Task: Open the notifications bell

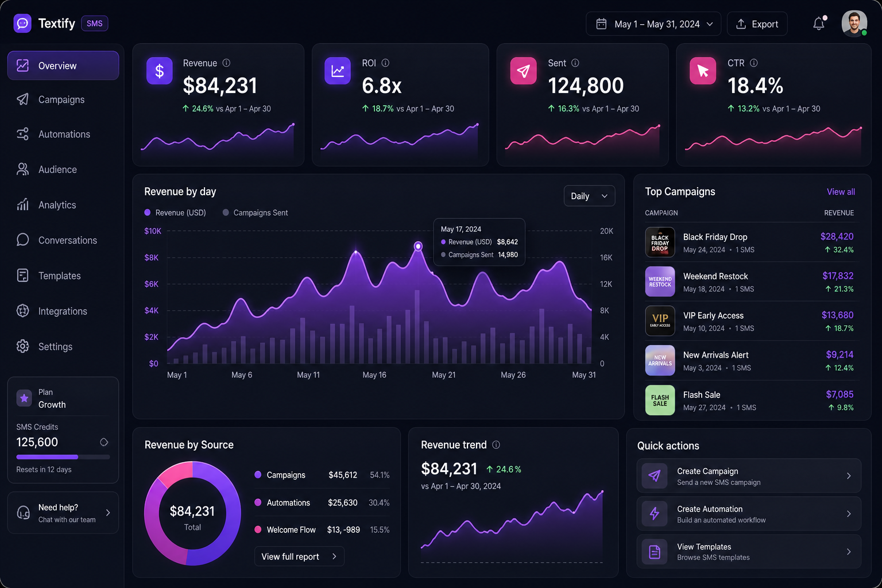Action: pos(819,24)
